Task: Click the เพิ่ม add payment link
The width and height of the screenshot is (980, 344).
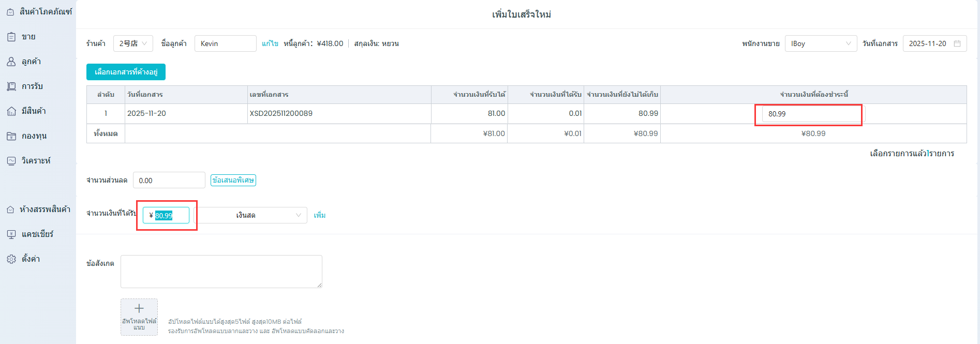Action: [x=320, y=215]
